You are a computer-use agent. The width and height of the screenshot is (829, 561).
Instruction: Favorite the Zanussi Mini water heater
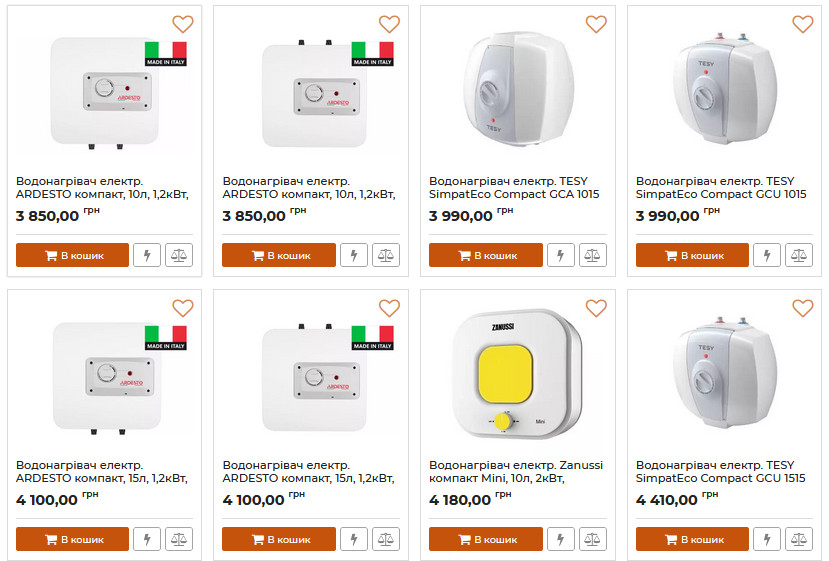596,308
